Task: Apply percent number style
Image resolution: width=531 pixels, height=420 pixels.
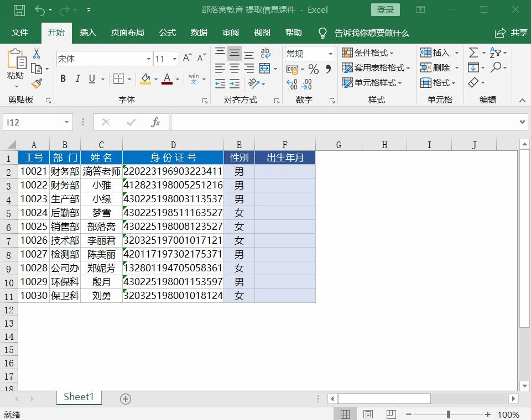Action: point(313,69)
